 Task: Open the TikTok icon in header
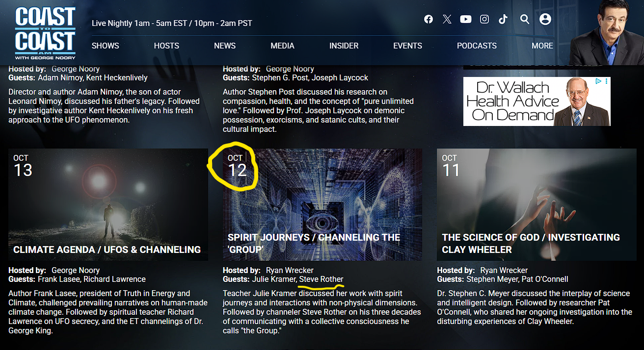point(503,19)
